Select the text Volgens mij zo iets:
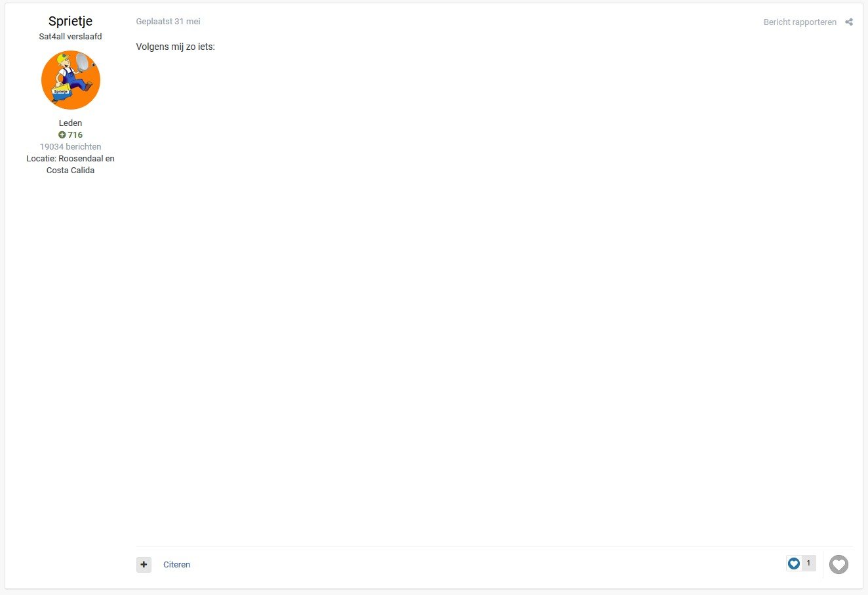This screenshot has height=595, width=868. coord(176,47)
